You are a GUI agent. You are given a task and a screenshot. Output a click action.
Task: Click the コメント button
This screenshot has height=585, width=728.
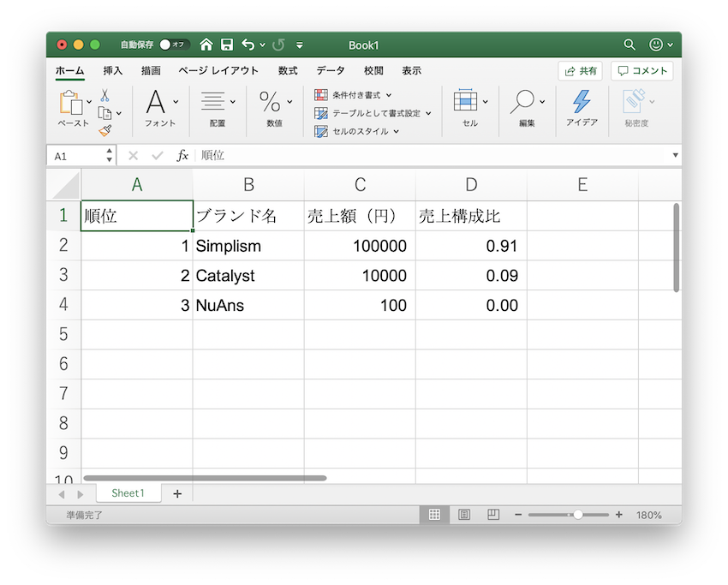click(641, 71)
